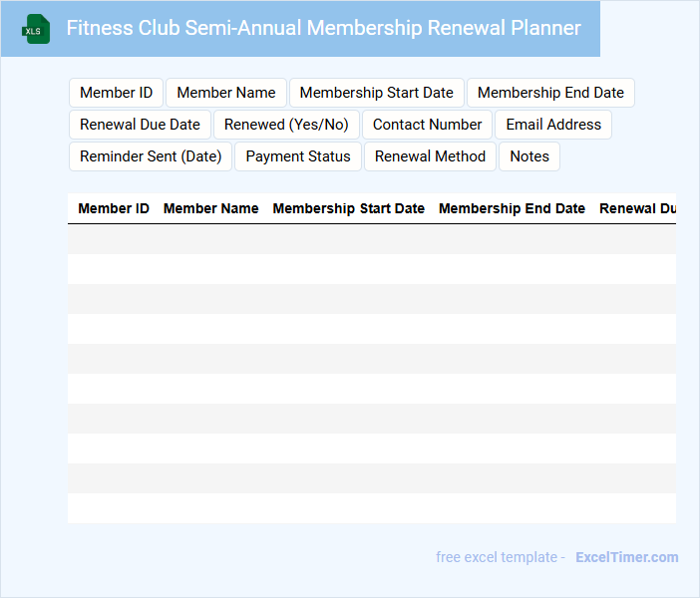Choose the Renewal Method tag
The width and height of the screenshot is (700, 598).
pyautogui.click(x=430, y=156)
